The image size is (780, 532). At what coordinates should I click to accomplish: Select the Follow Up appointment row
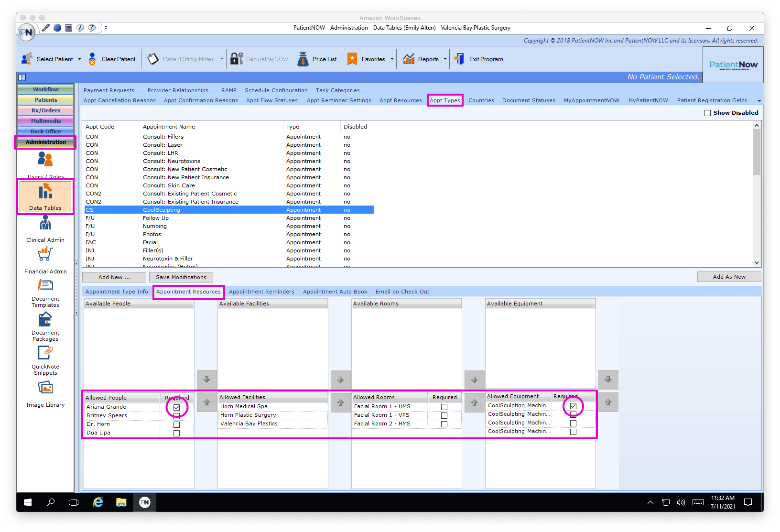coord(229,218)
